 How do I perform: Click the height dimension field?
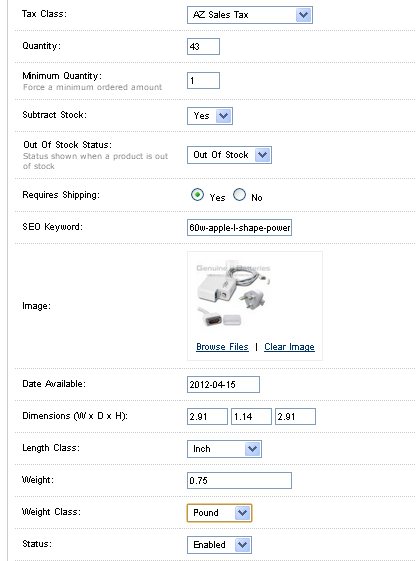[x=295, y=416]
